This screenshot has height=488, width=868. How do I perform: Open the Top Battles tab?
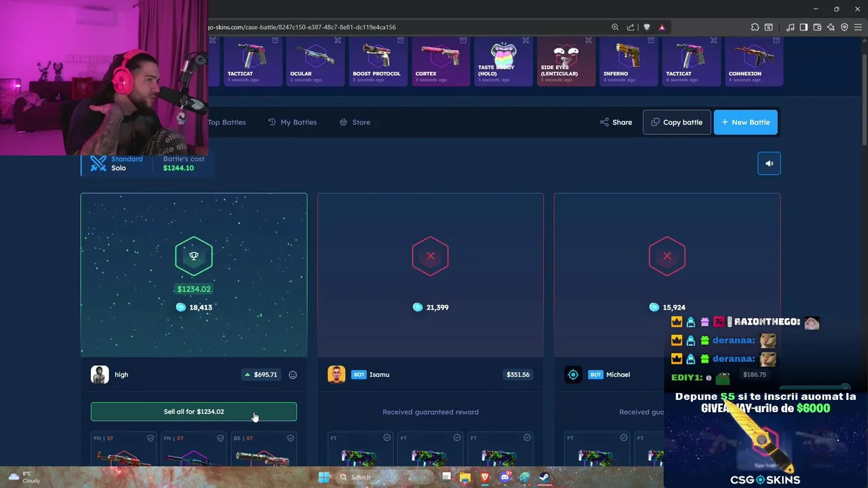[226, 122]
